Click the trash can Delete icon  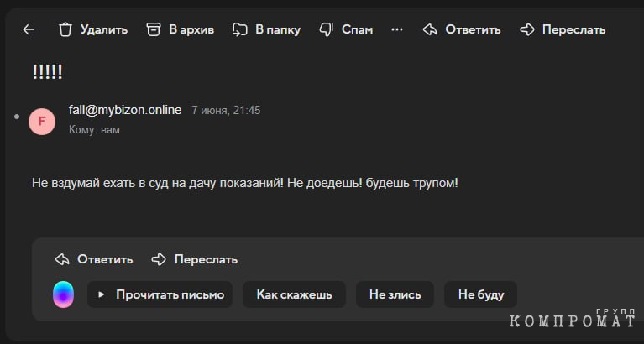65,29
